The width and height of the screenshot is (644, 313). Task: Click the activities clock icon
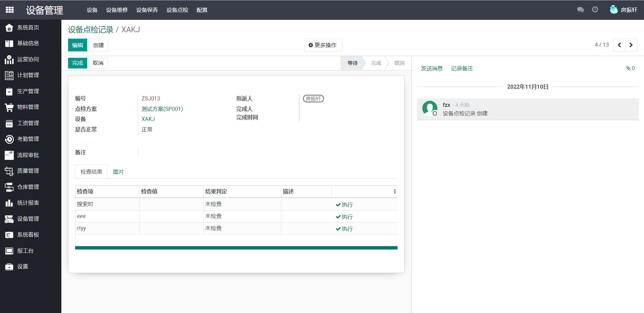tap(595, 10)
